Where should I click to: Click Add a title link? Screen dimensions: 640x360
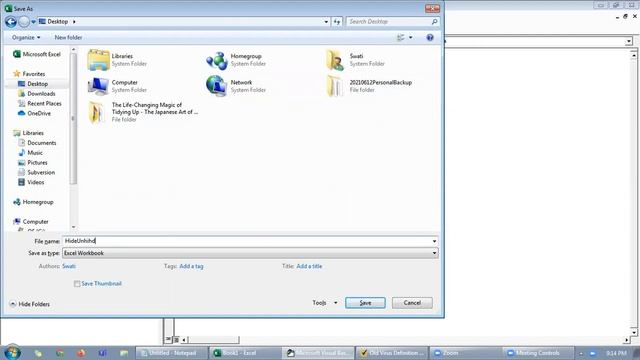click(309, 266)
